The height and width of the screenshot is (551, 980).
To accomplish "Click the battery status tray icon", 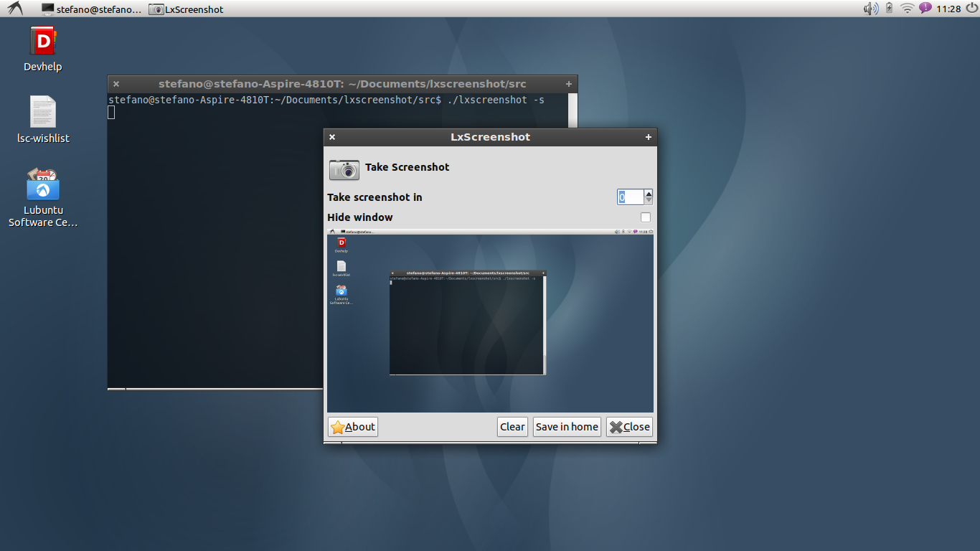I will pos(890,9).
